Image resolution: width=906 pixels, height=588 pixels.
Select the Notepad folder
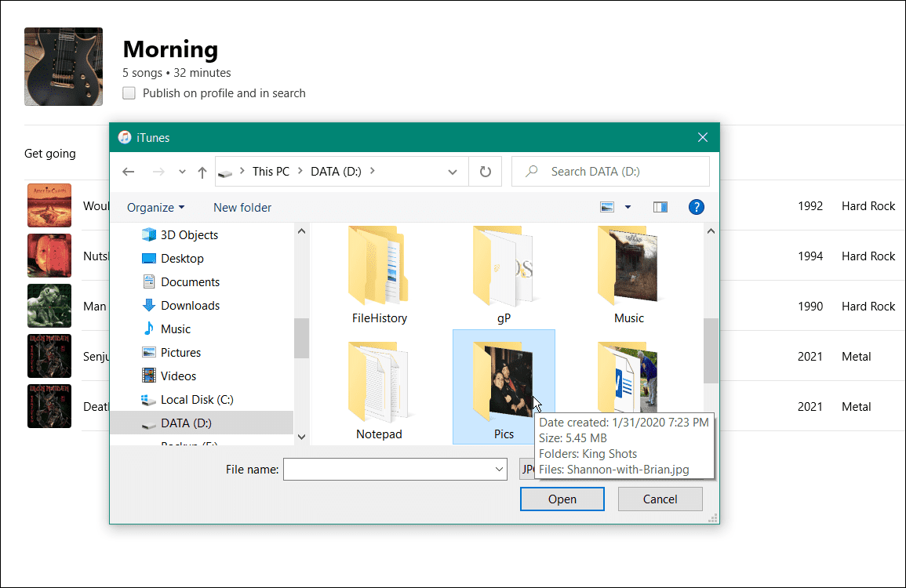pos(379,384)
